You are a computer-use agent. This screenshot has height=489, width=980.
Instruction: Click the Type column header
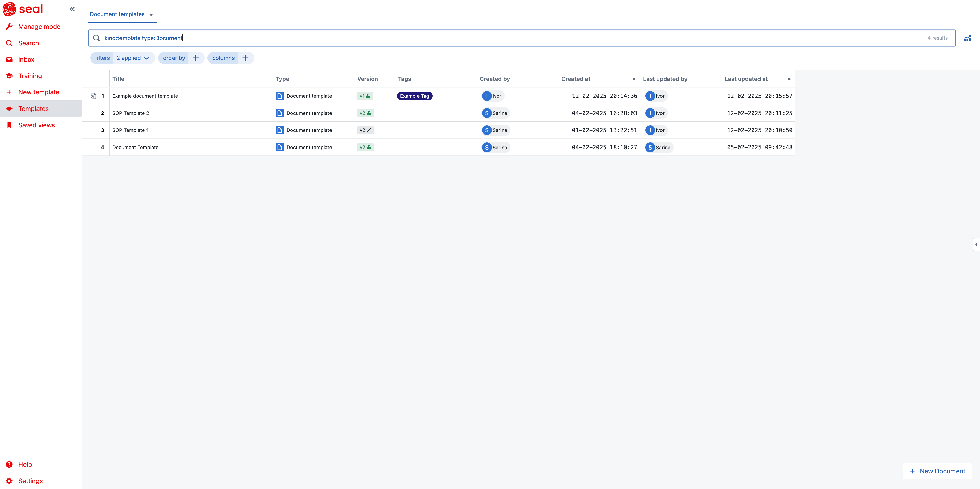[282, 79]
